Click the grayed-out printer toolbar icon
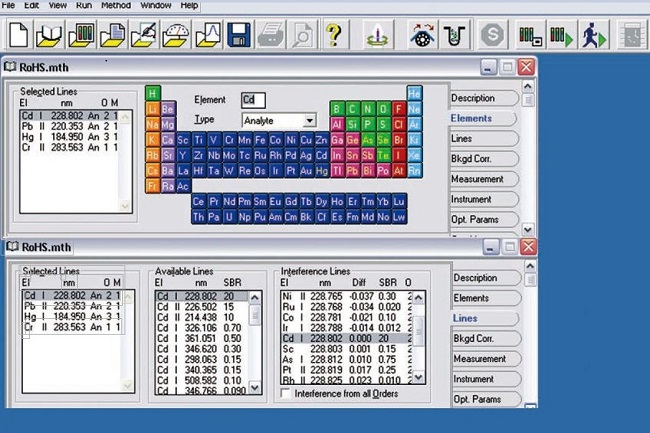Viewport: 650px width, 433px height. 270,38
